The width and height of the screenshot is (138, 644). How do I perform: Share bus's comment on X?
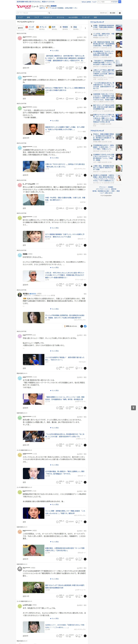(85, 99)
